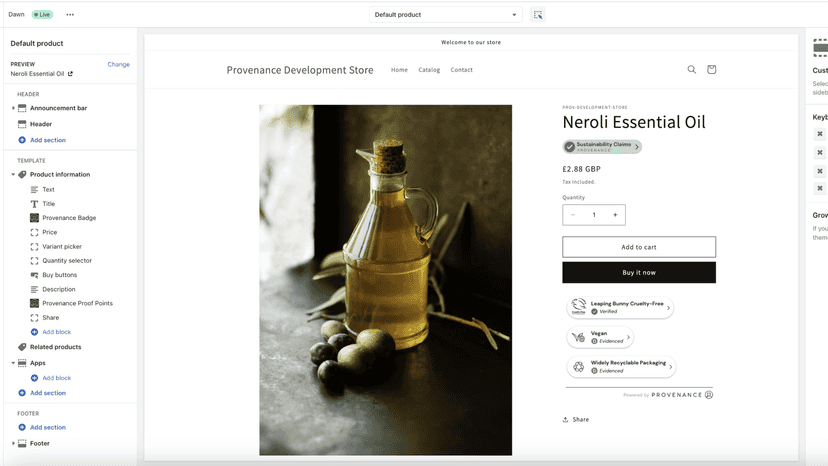Click the Header section icon
Image resolution: width=828 pixels, height=466 pixels.
[x=22, y=124]
